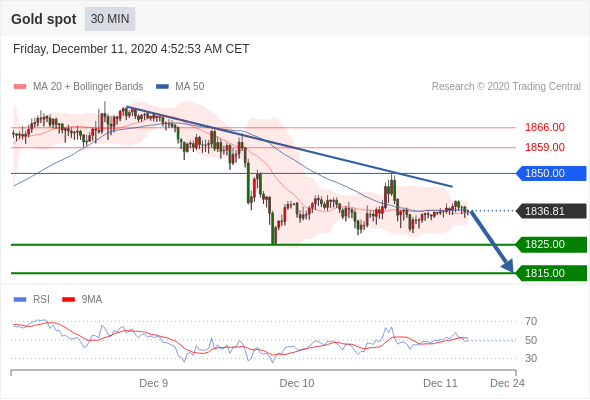Click the red 1859.00 resistance label
The width and height of the screenshot is (590, 400).
[x=545, y=147]
